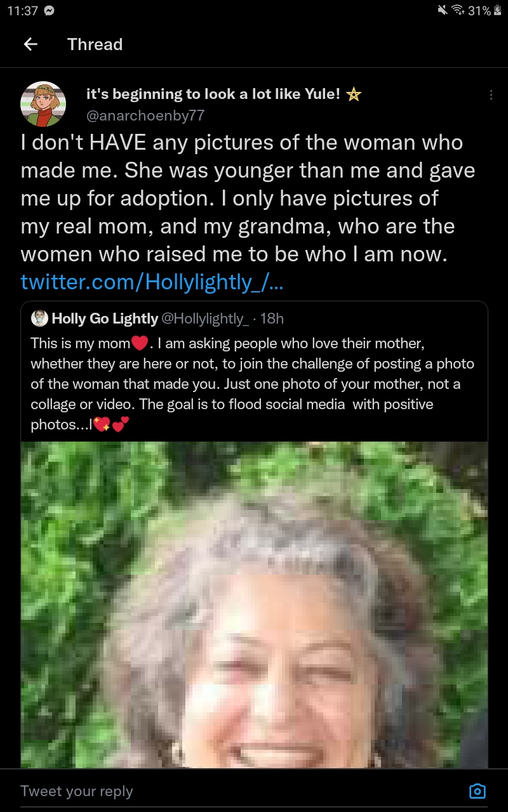Tap the battery indicator in status bar

498,11
